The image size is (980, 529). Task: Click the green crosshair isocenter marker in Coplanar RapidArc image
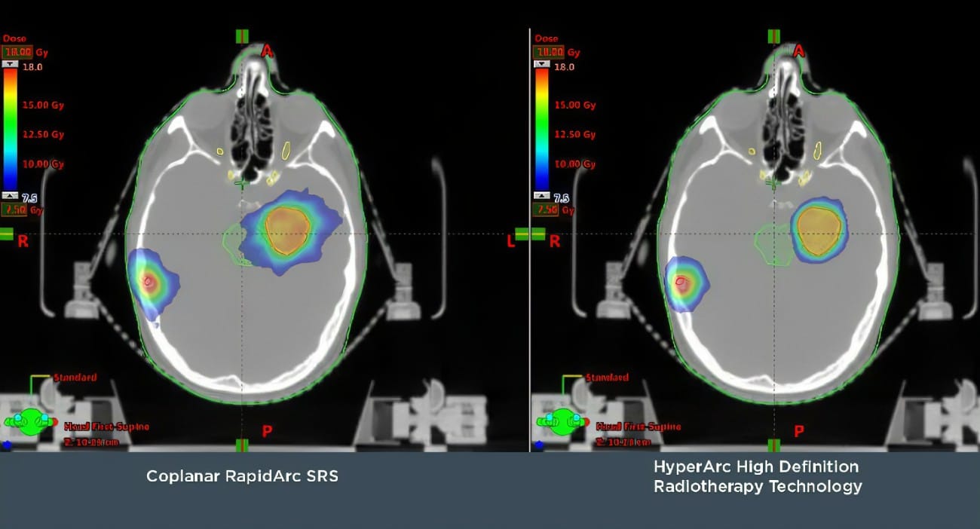[x=240, y=182]
